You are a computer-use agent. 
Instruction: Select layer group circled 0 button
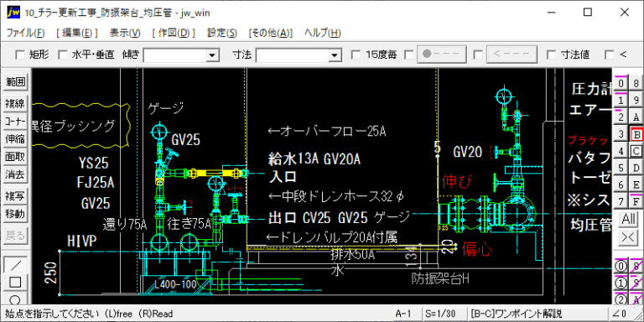(x=621, y=266)
